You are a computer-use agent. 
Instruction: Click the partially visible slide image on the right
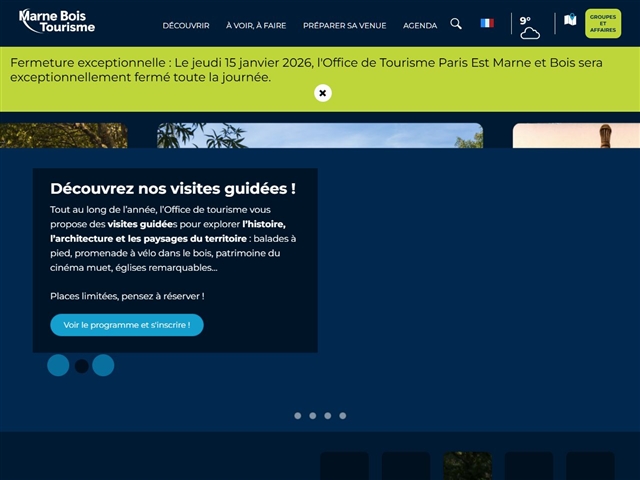coord(576,136)
